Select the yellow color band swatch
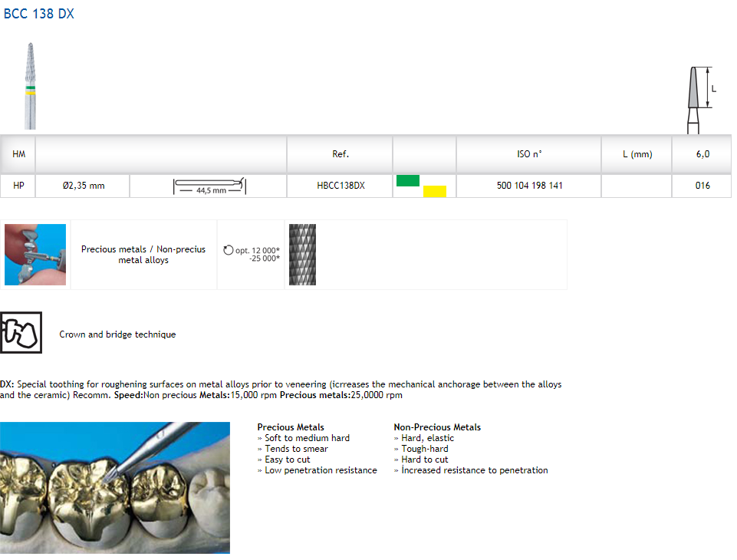Image resolution: width=737 pixels, height=560 pixels. point(434,191)
